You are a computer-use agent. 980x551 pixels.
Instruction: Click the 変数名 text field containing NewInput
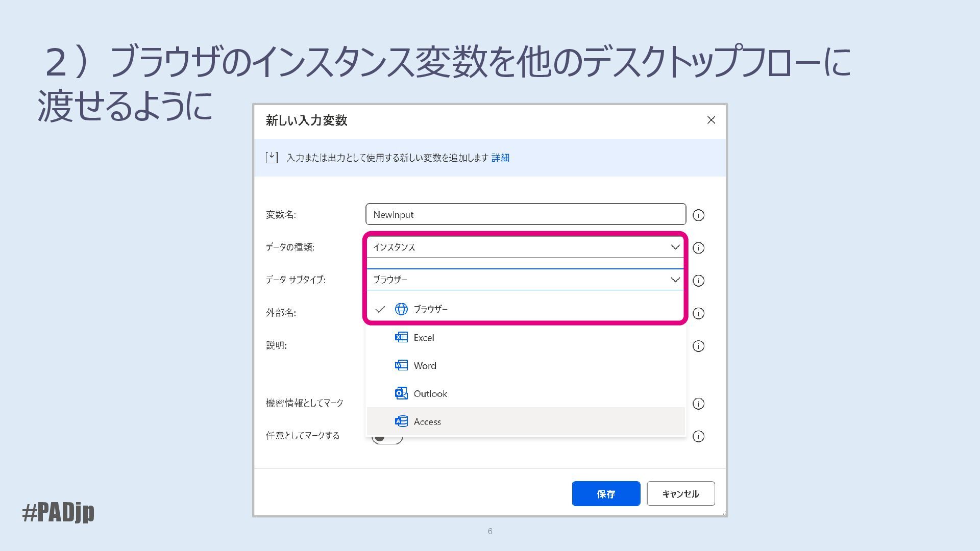tap(525, 214)
